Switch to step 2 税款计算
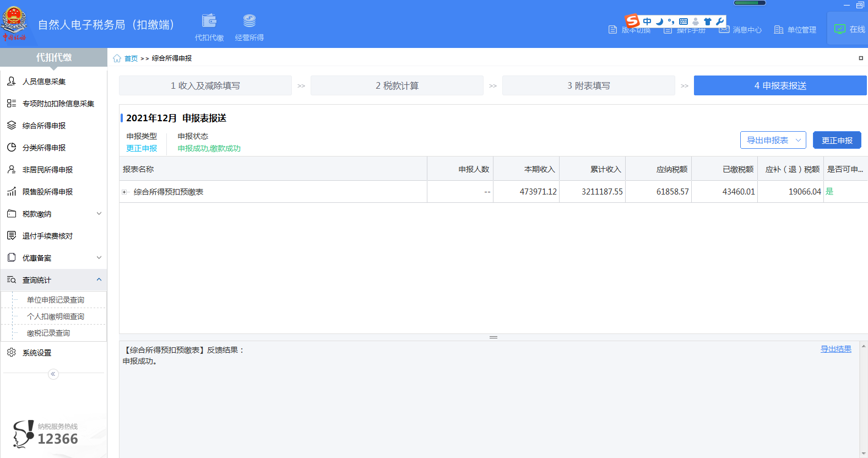The height and width of the screenshot is (458, 868). pos(397,86)
